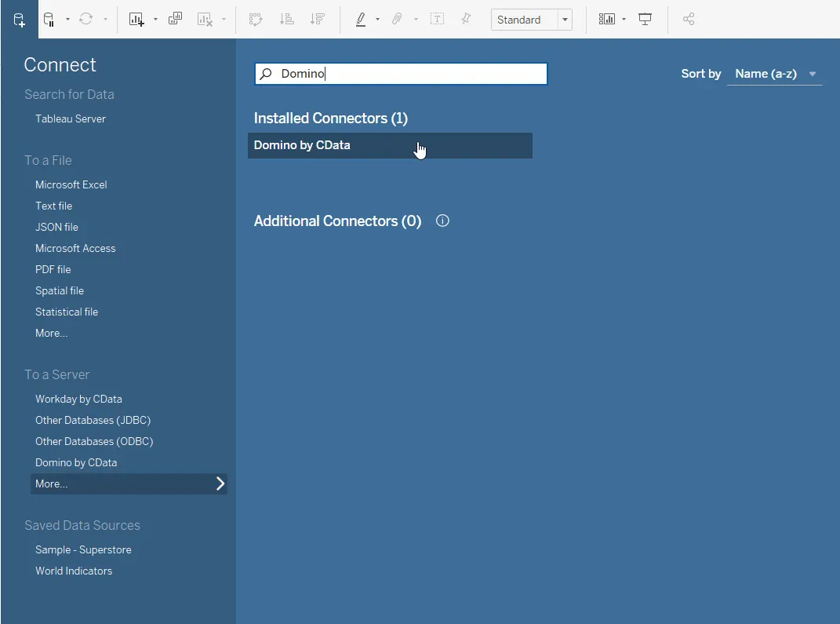Open the Sample - Superstore data source

(83, 549)
